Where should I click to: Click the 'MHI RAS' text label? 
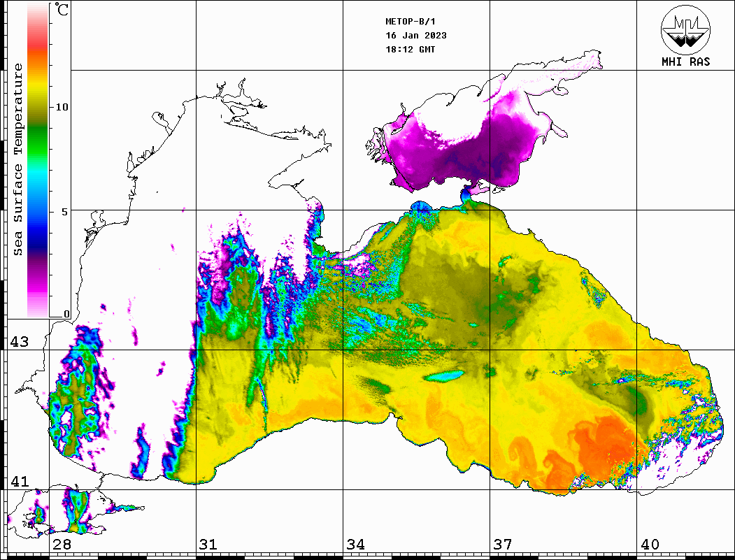(685, 62)
